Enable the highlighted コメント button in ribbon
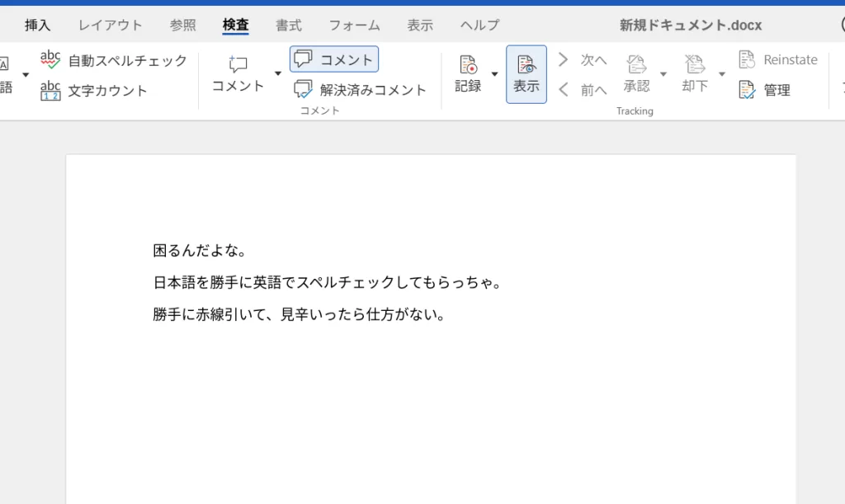Screen dimensions: 845x504 tap(334, 59)
